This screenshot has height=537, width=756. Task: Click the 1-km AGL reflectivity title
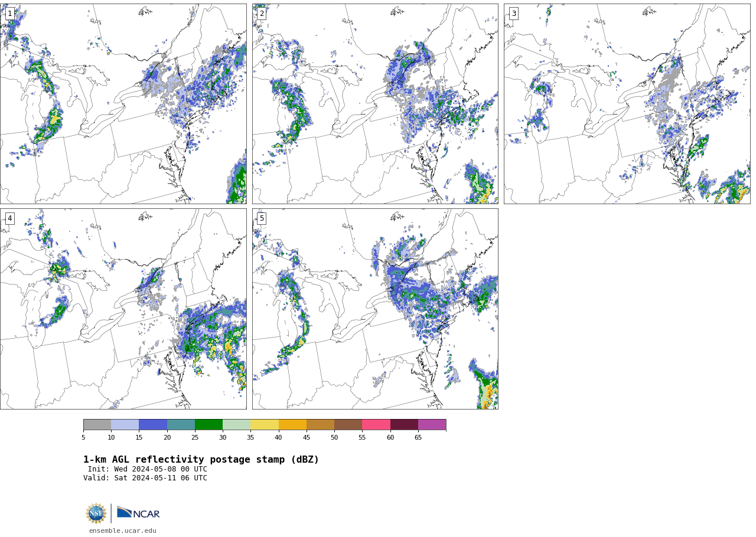coord(201,460)
